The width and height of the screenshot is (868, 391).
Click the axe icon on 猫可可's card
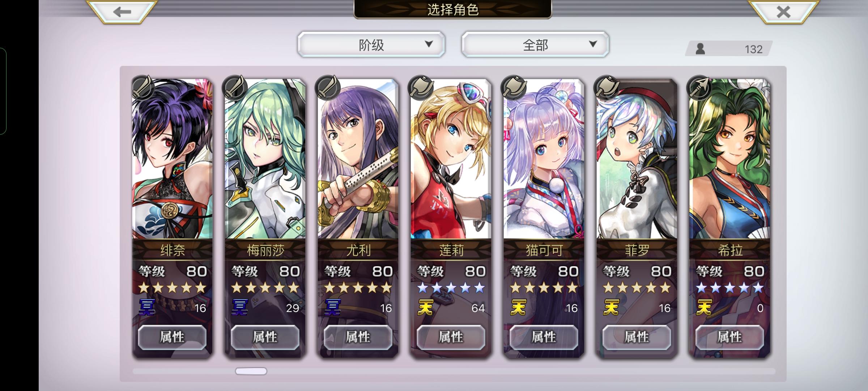point(514,88)
